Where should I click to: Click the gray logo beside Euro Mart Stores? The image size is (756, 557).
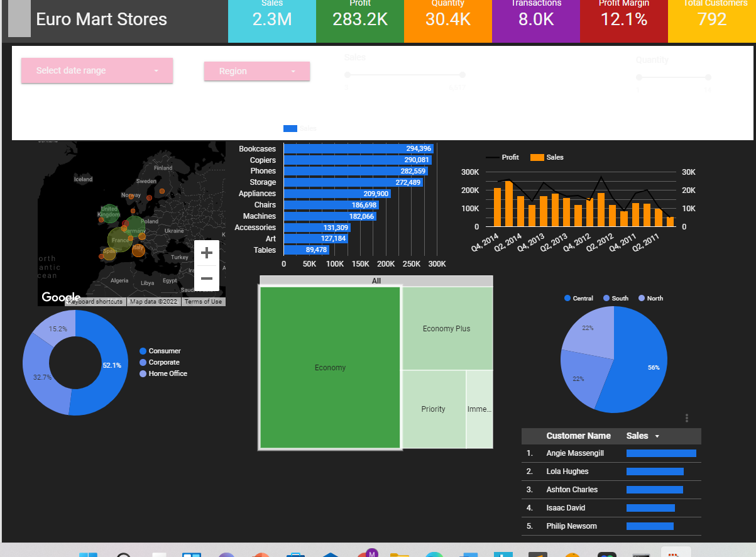(x=19, y=19)
